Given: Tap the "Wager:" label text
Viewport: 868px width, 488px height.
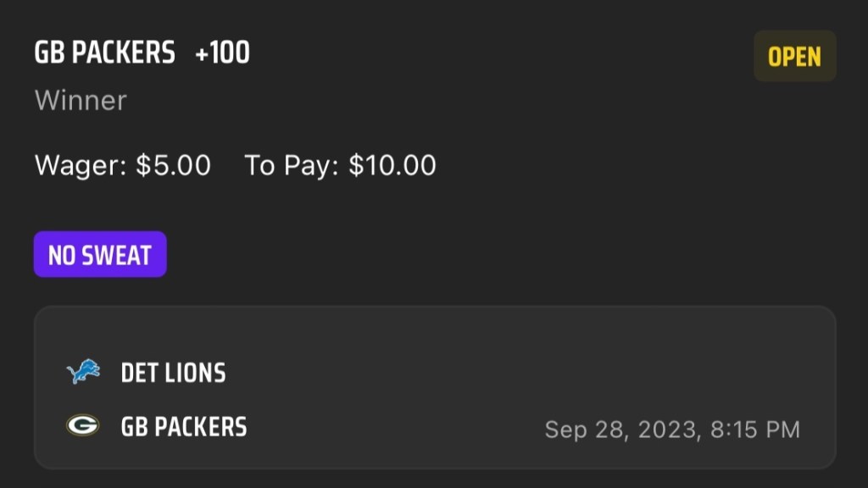Looking at the screenshot, I should click(x=81, y=165).
